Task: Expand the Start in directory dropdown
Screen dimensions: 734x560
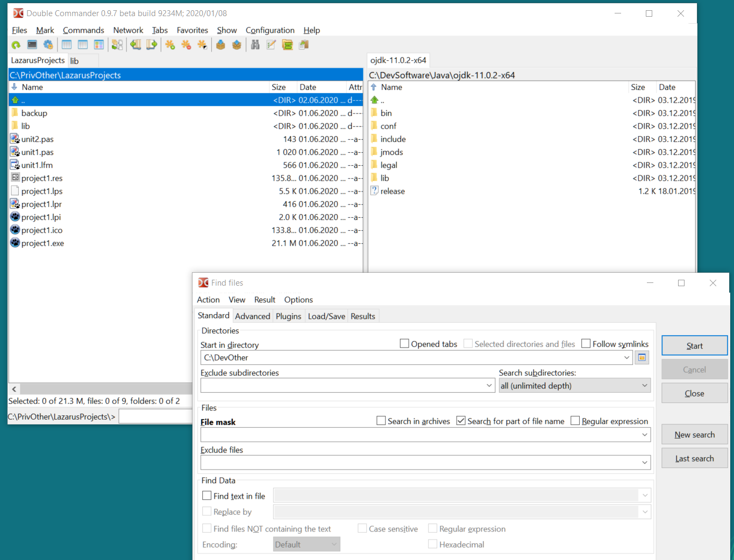Action: (x=626, y=358)
